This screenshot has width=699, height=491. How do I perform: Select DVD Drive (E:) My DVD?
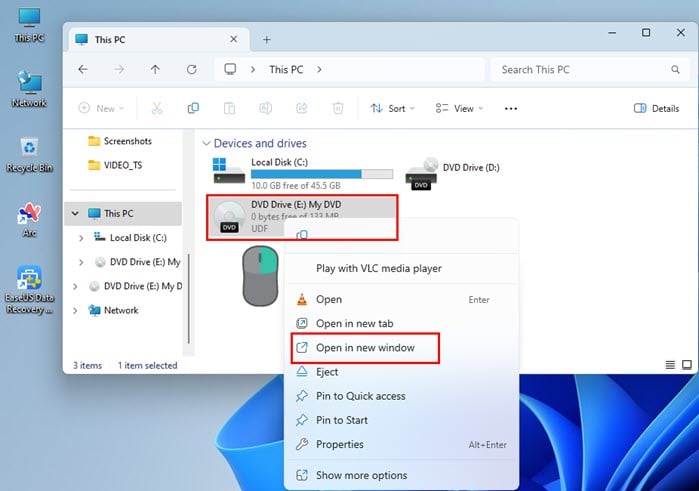point(302,217)
